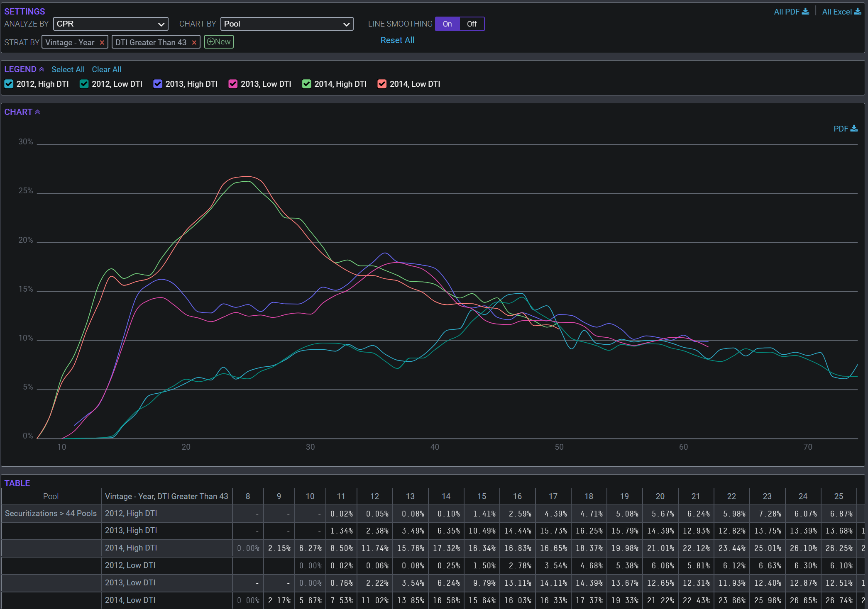The width and height of the screenshot is (868, 609).
Task: Click Reset All link
Action: (x=397, y=40)
